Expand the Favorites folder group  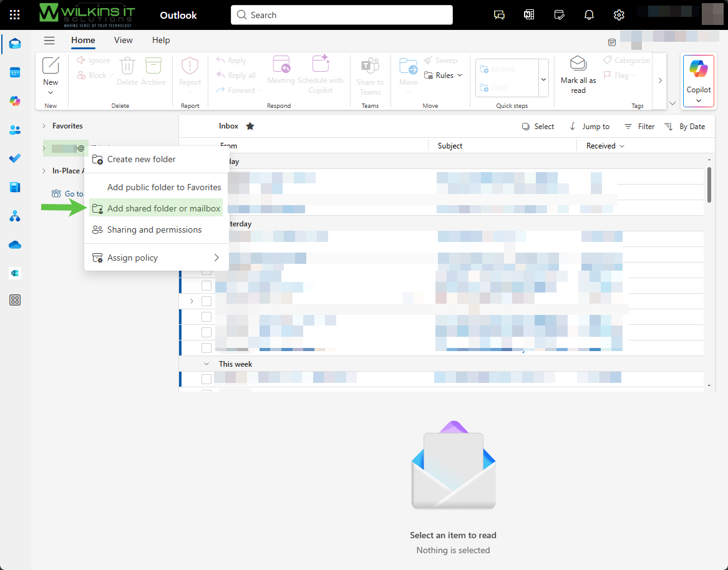[x=44, y=126]
